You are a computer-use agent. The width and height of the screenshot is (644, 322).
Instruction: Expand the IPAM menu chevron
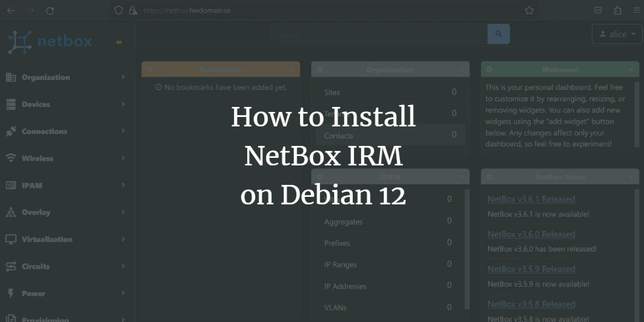pyautogui.click(x=123, y=185)
